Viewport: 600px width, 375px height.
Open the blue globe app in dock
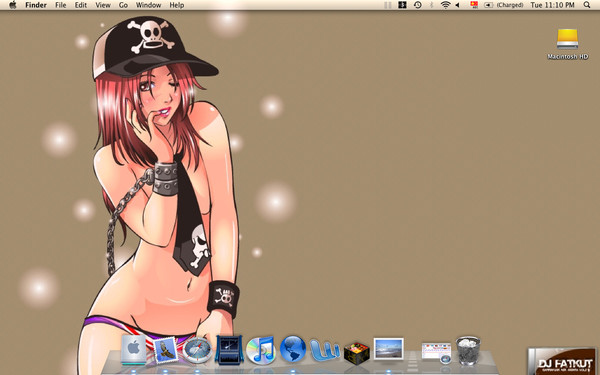point(293,349)
